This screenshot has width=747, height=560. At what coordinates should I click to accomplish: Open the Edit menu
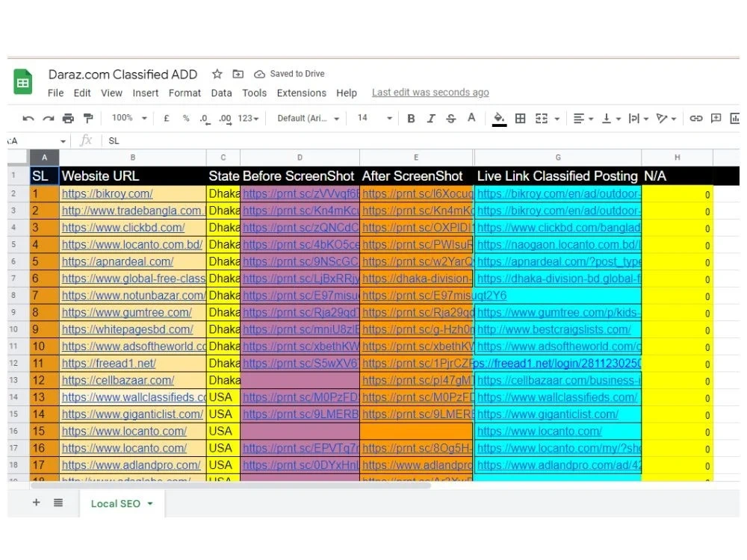click(x=82, y=93)
